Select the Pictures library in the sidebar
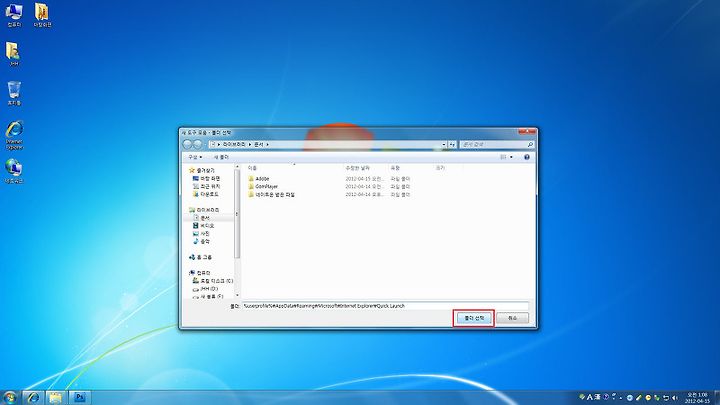Image resolution: width=720 pixels, height=405 pixels. pyautogui.click(x=201, y=233)
